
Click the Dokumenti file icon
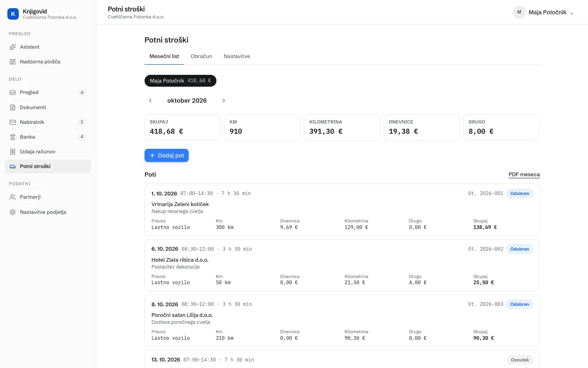click(13, 108)
